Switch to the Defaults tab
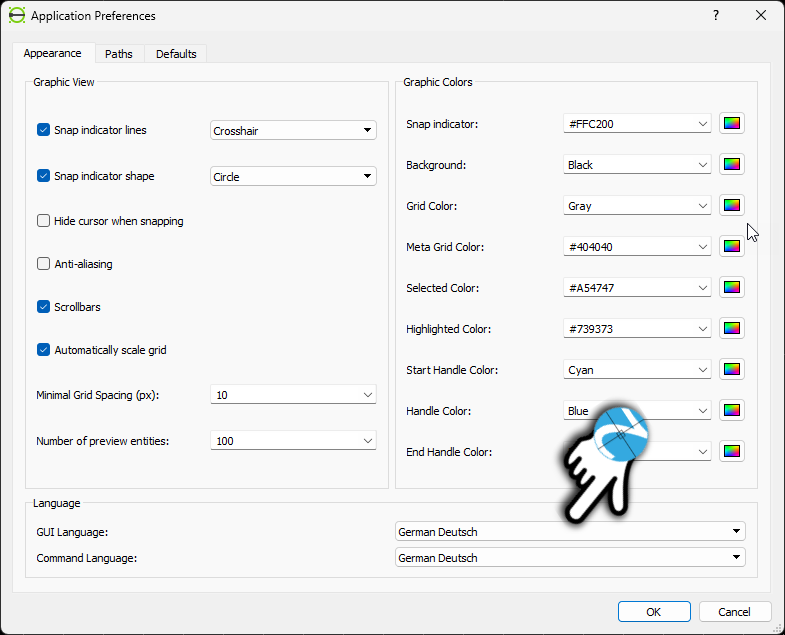 176,54
